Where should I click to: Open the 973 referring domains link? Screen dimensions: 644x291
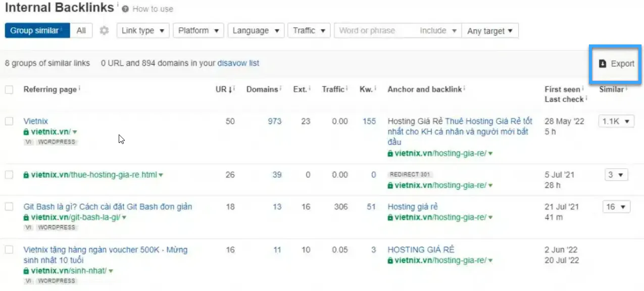275,121
